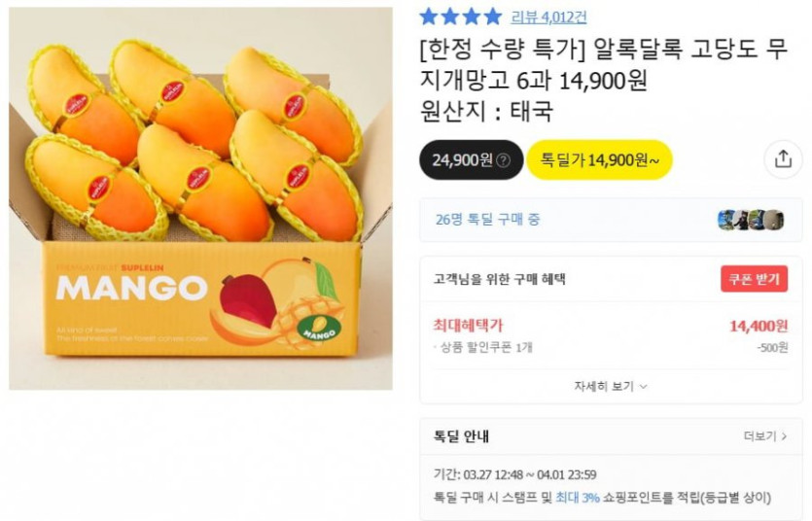Click the question mark beside 24,900원
Viewport: 812px width, 521px height.
[503, 160]
